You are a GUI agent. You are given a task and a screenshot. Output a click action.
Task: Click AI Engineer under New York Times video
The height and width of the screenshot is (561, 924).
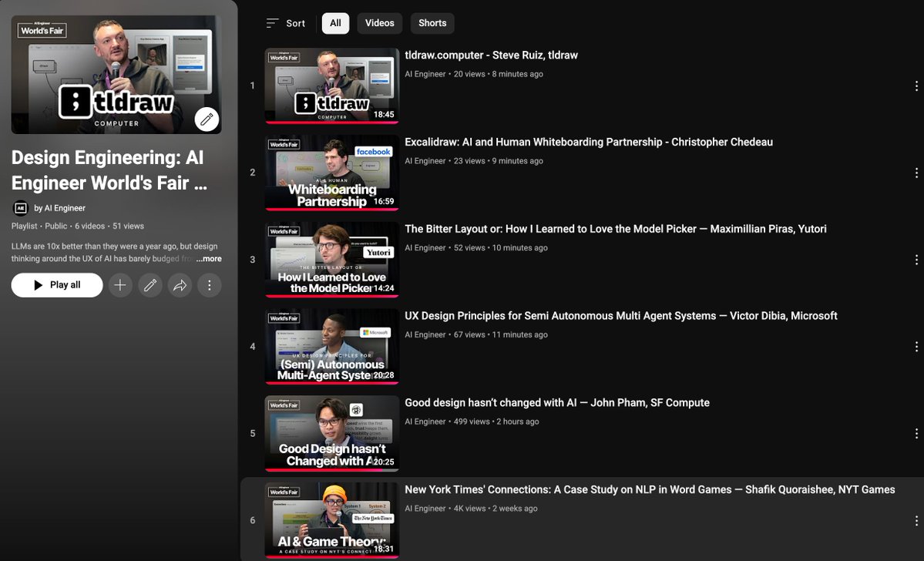tap(425, 509)
